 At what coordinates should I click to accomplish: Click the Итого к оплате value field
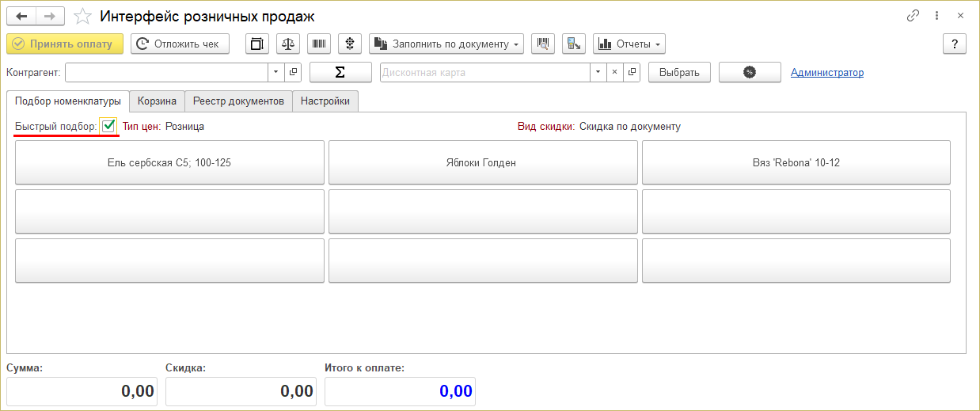401,391
